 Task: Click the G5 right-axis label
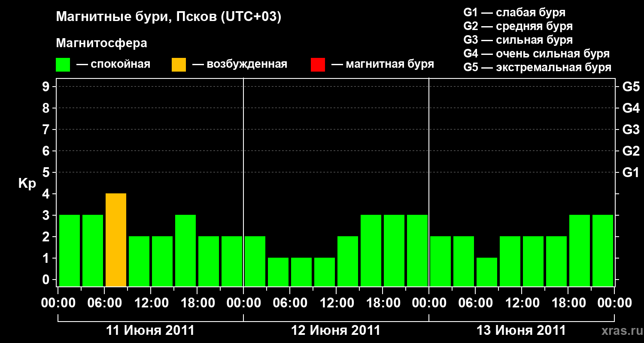pos(631,87)
